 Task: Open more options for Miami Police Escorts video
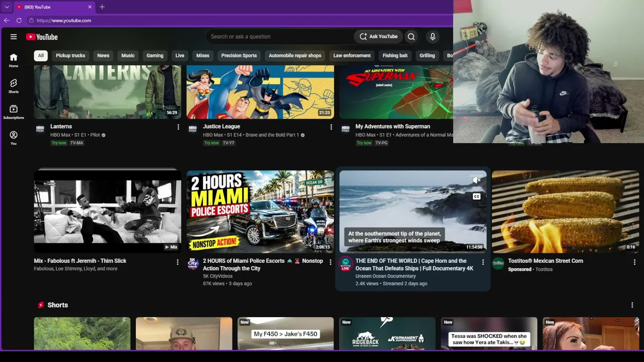[x=331, y=262]
